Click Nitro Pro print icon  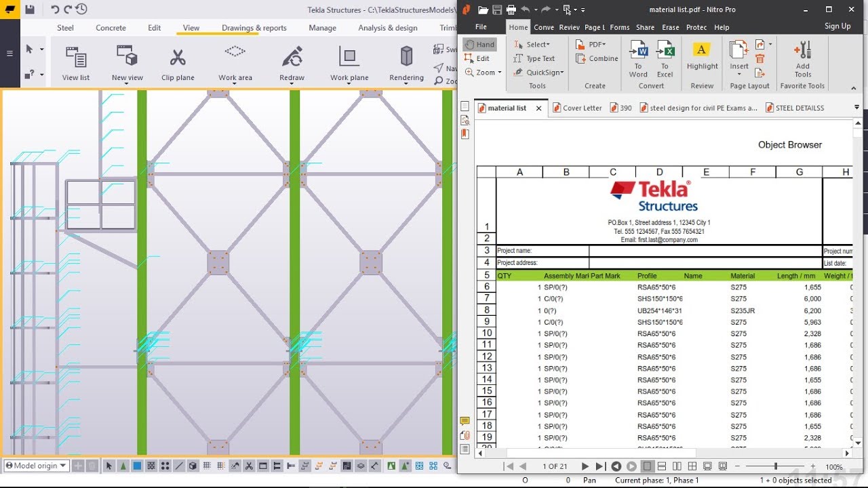[x=511, y=9]
